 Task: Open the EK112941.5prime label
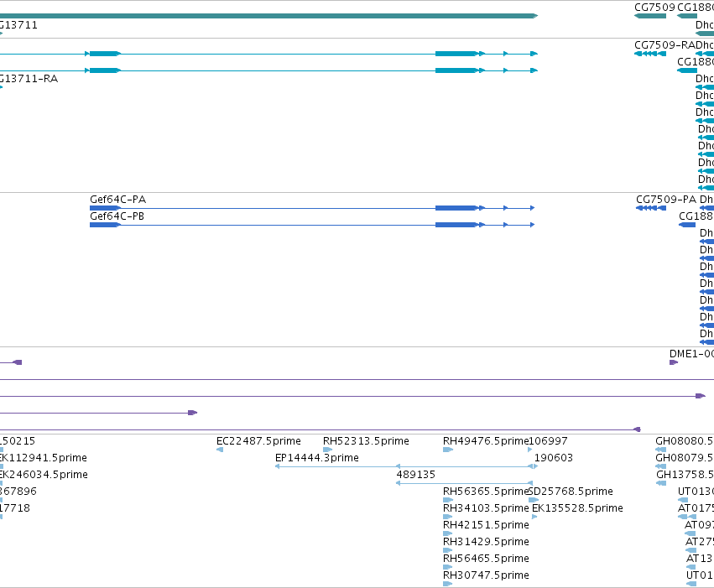44,458
